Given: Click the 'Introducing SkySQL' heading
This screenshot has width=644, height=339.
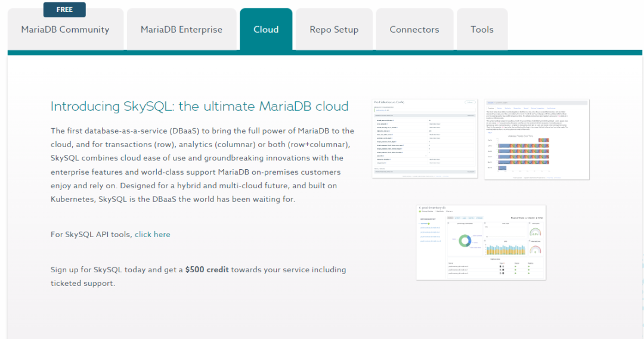Looking at the screenshot, I should click(200, 106).
